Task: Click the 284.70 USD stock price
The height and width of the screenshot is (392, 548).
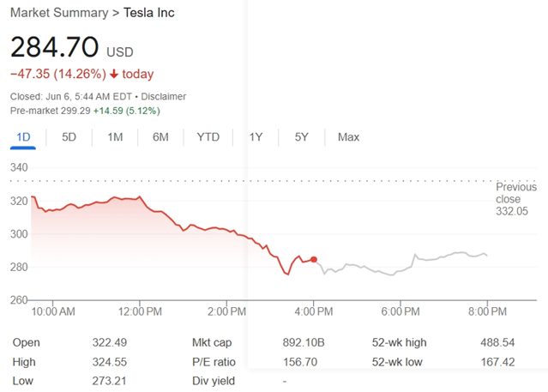Action: 55,47
